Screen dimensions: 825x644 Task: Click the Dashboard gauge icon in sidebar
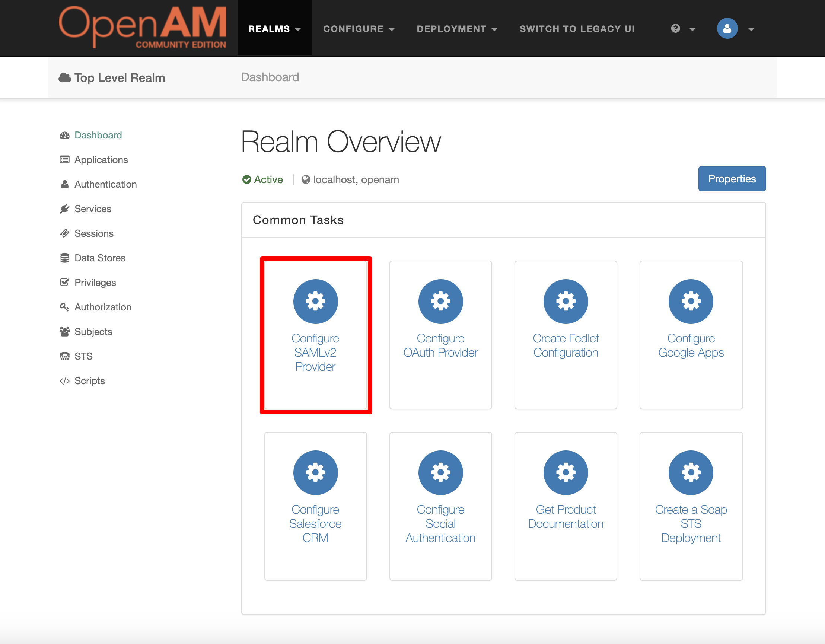65,135
